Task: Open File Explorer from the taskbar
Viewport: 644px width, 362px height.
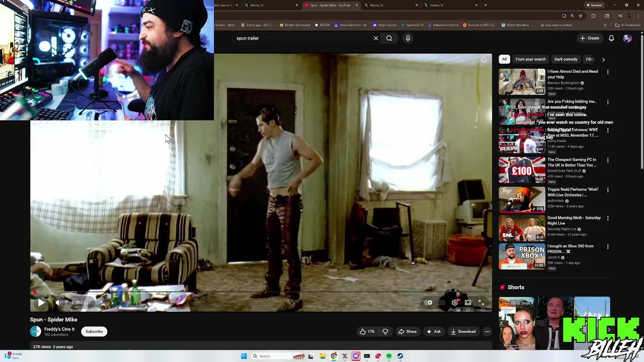Action: (323, 356)
